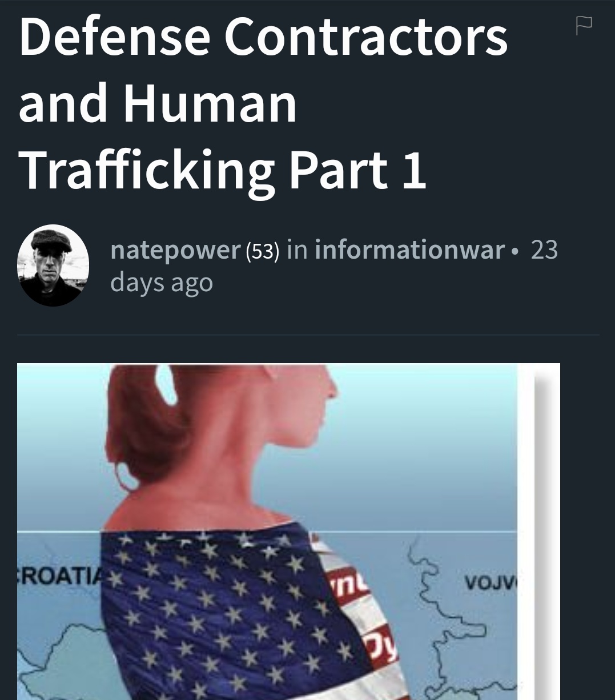Open natepower's round profile avatar
This screenshot has width=615, height=700.
tap(53, 265)
